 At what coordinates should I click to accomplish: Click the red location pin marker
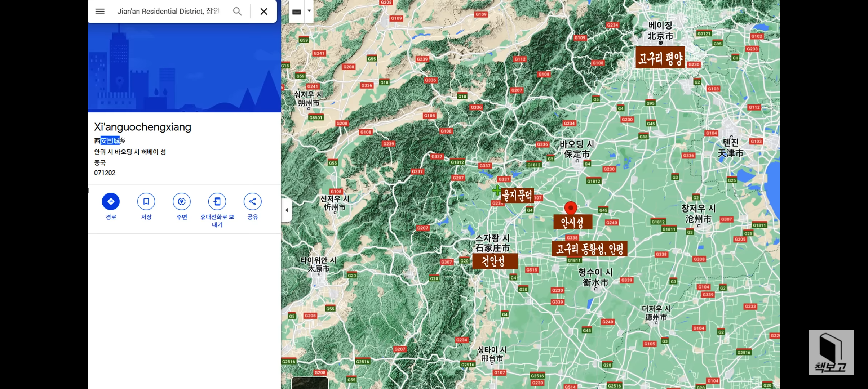coord(571,207)
